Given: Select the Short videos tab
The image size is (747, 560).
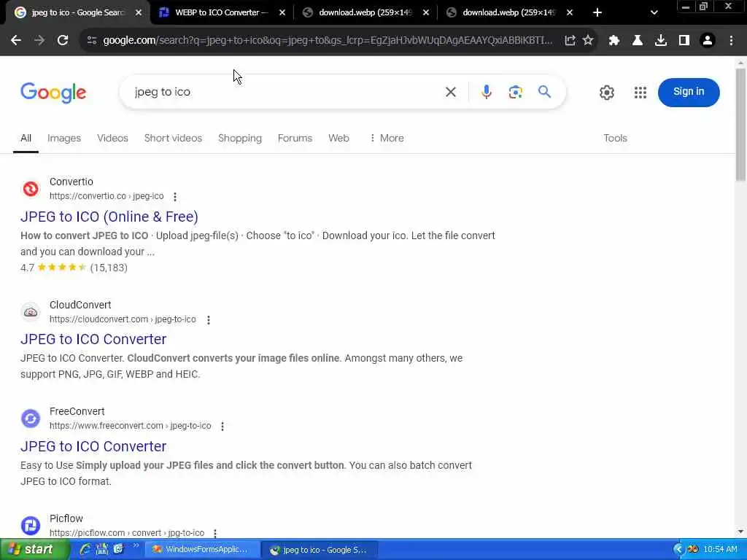Looking at the screenshot, I should (x=173, y=138).
